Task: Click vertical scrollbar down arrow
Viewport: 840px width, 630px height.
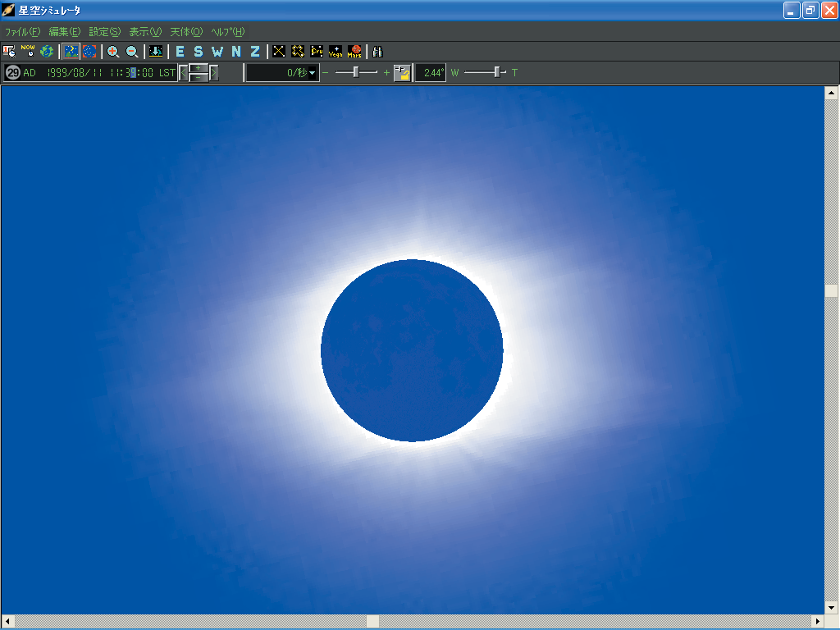Action: tap(832, 608)
